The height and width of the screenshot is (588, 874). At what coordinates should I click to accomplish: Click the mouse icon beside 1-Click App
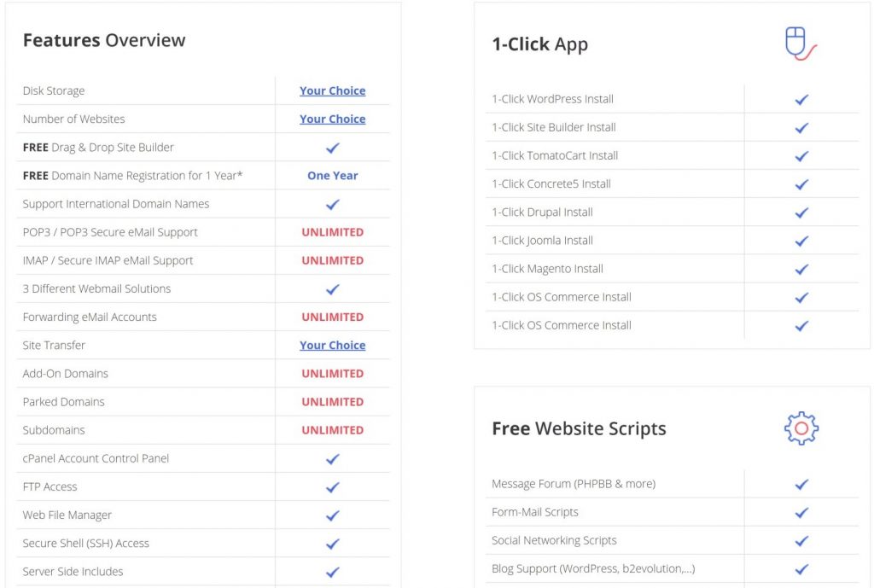pyautogui.click(x=801, y=44)
